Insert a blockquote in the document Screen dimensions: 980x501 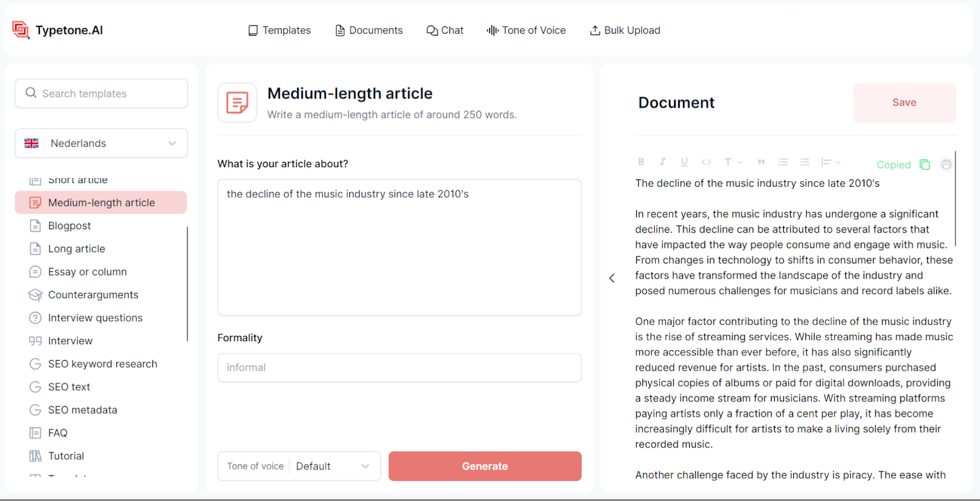[761, 162]
